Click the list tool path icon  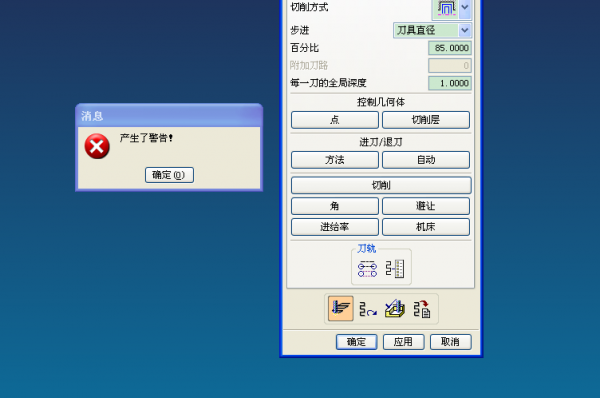(x=422, y=309)
